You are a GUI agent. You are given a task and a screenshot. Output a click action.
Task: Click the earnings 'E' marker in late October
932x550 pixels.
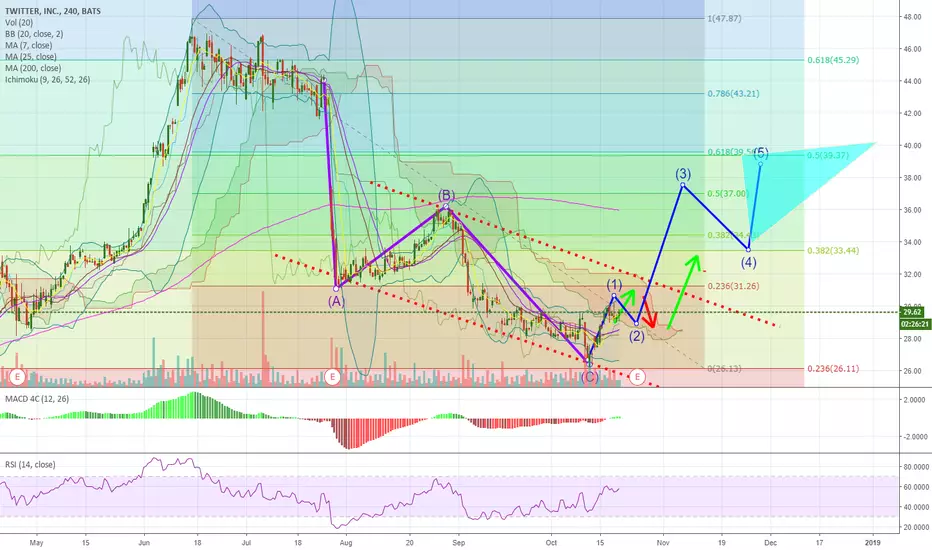point(637,377)
